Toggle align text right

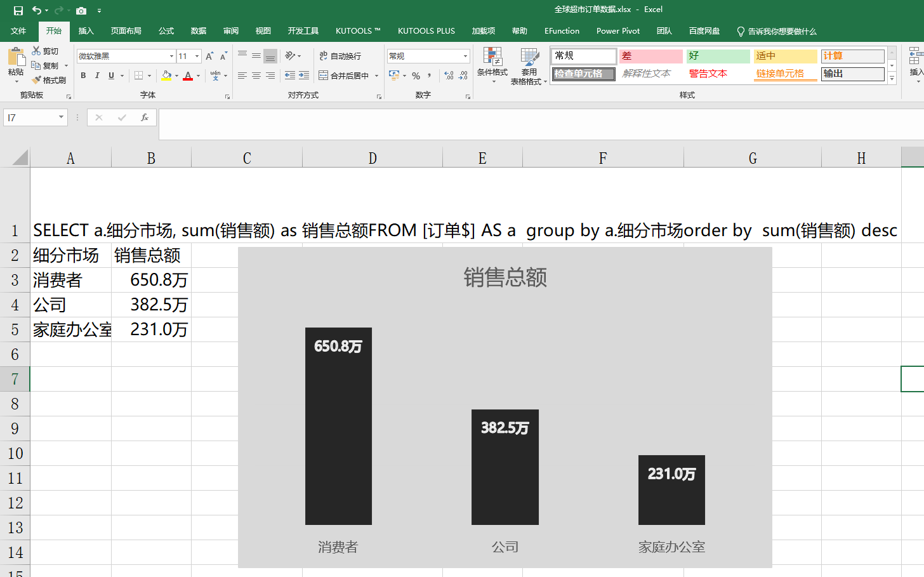coord(270,76)
